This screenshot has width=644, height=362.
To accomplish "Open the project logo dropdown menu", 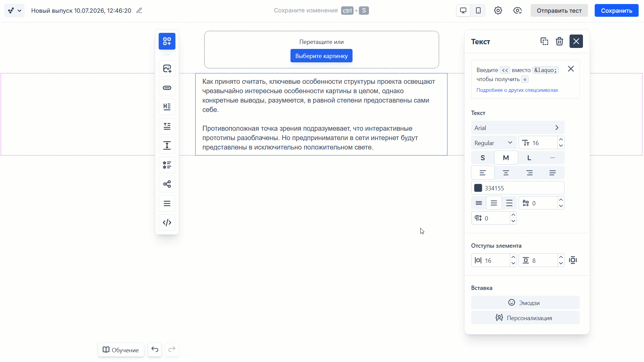I will click(x=14, y=10).
